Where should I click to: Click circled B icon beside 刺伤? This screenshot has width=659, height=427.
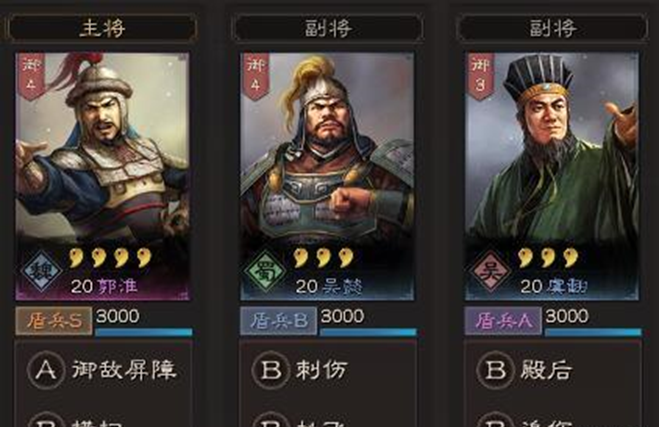tap(271, 370)
